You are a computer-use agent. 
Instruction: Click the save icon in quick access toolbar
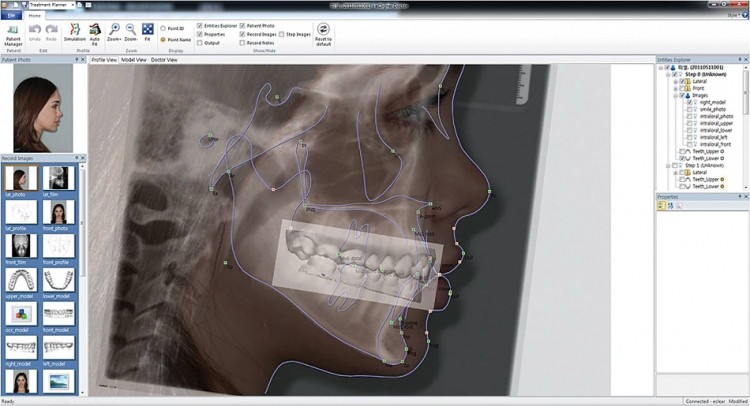(24, 4)
